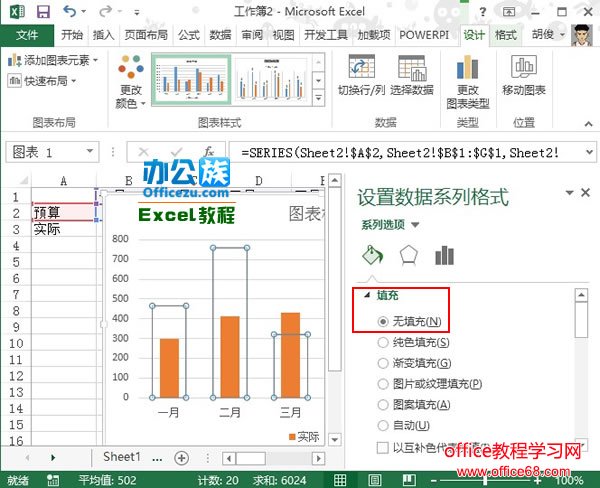
Task: Select Gradient fill (渐变填充) radio button
Action: coord(383,363)
